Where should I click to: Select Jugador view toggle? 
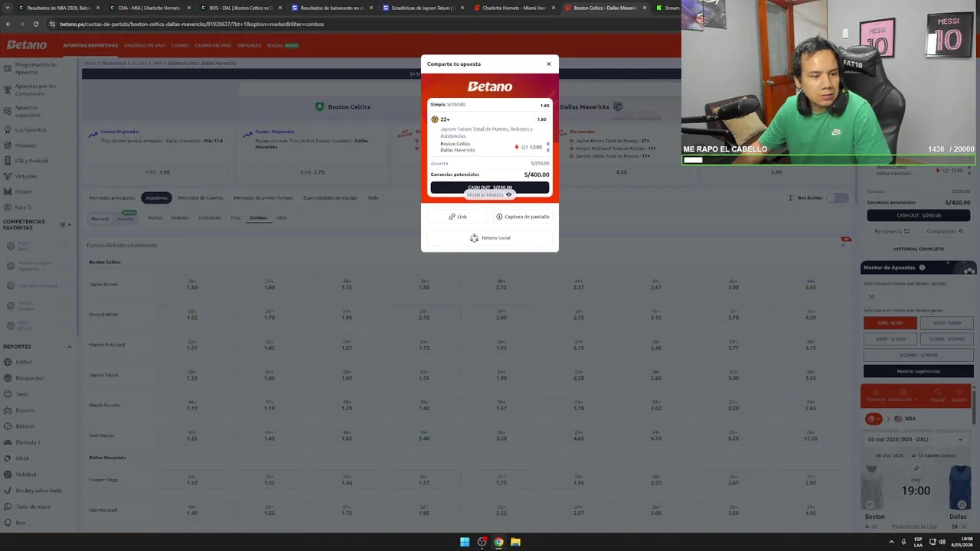click(126, 219)
